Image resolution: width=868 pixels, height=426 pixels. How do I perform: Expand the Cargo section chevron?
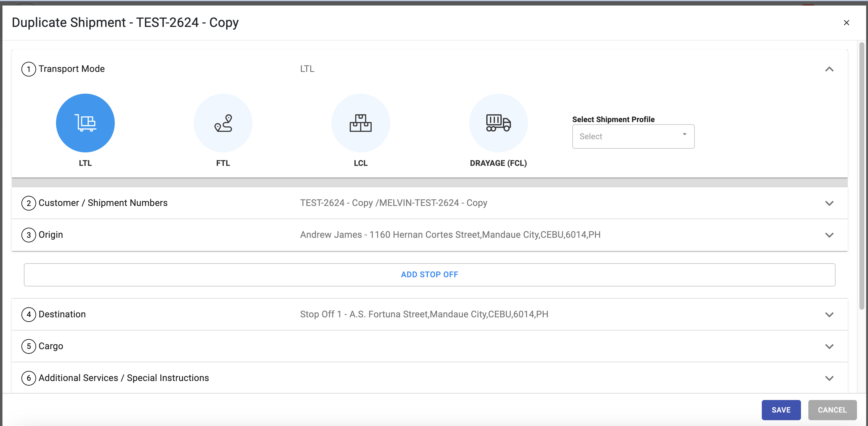point(829,346)
